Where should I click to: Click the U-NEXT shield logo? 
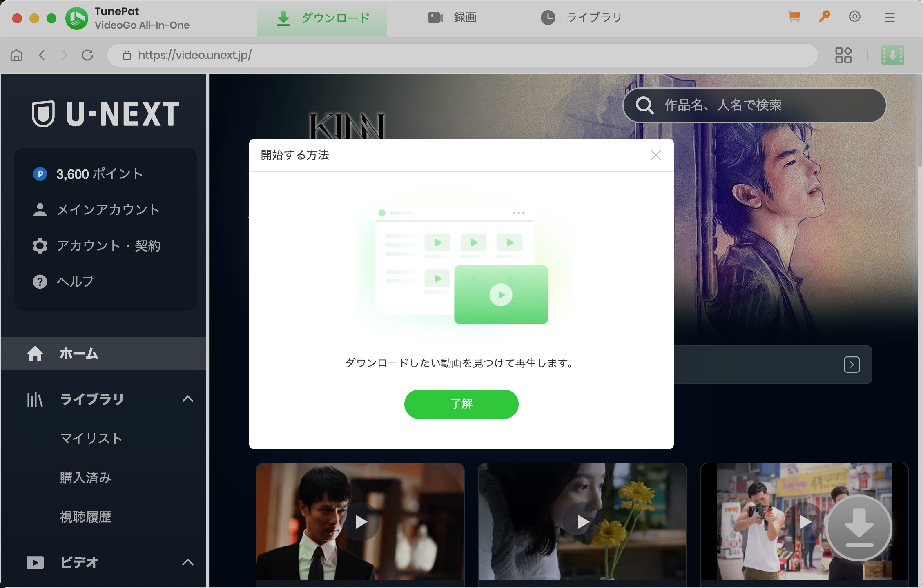[x=43, y=114]
